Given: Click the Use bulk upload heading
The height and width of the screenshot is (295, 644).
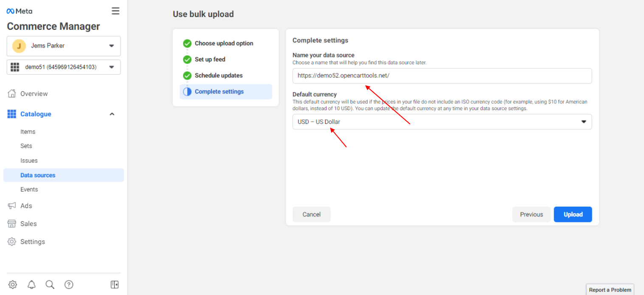Looking at the screenshot, I should 203,14.
